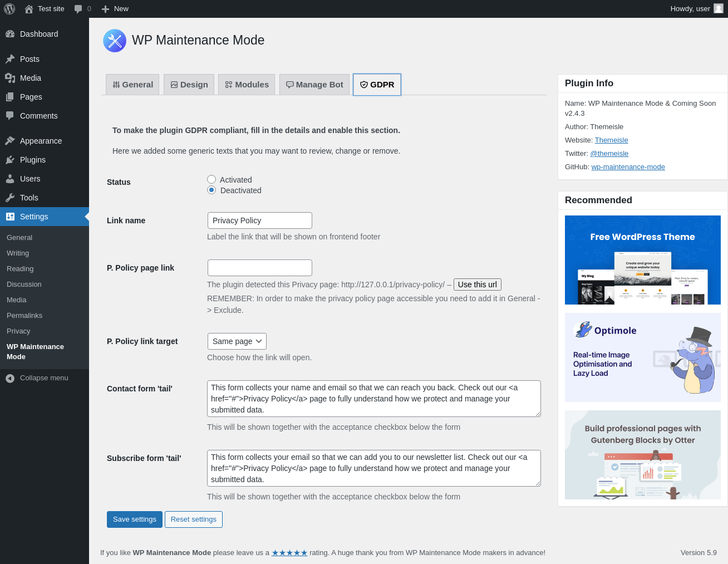Screen dimensions: 728x564
Task: Click the Test site home icon
Action: [x=29, y=9]
